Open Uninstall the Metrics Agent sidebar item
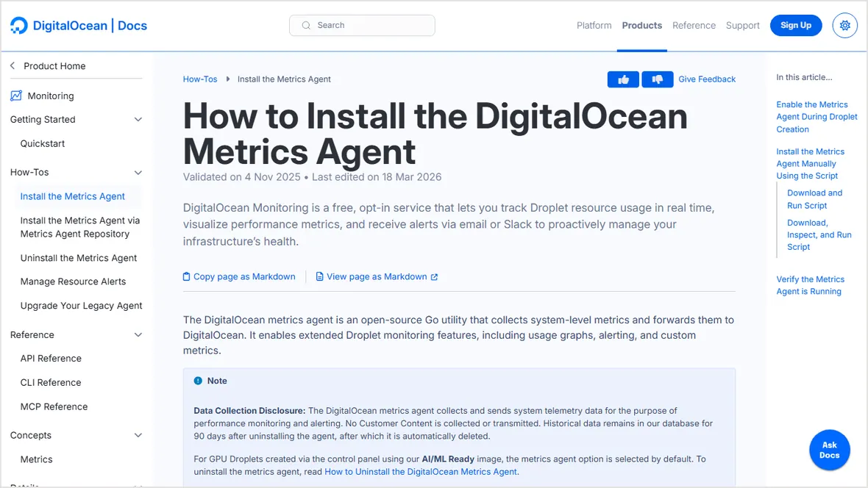Image resolution: width=868 pixels, height=488 pixels. tap(79, 258)
